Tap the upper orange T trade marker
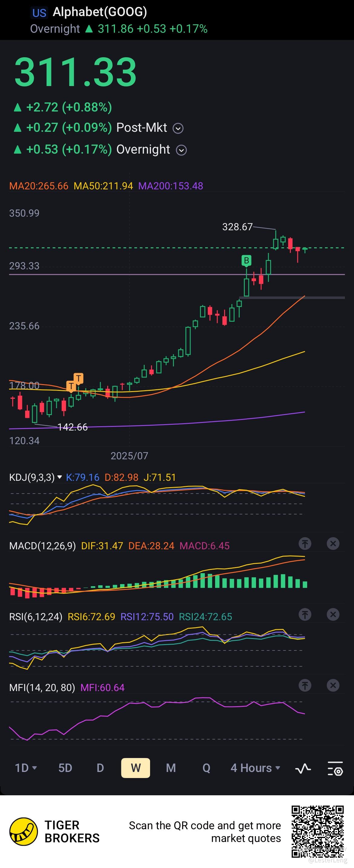Screen dimensions: 354x868 78,379
